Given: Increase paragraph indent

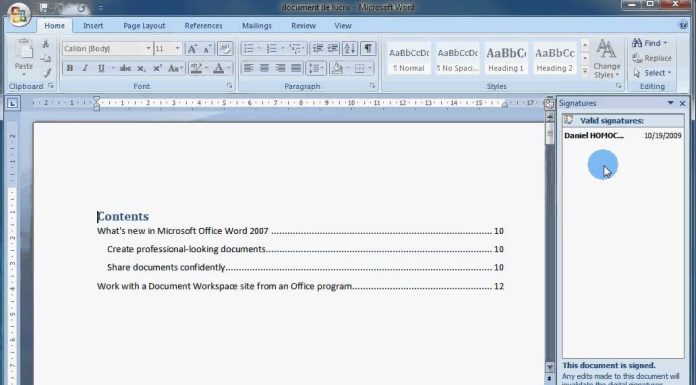Looking at the screenshot, I should [x=333, y=48].
